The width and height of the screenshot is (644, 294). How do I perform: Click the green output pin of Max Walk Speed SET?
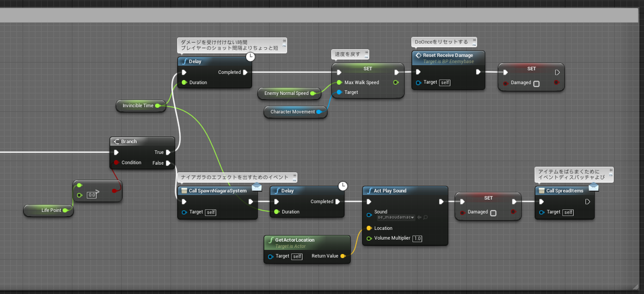coord(396,83)
